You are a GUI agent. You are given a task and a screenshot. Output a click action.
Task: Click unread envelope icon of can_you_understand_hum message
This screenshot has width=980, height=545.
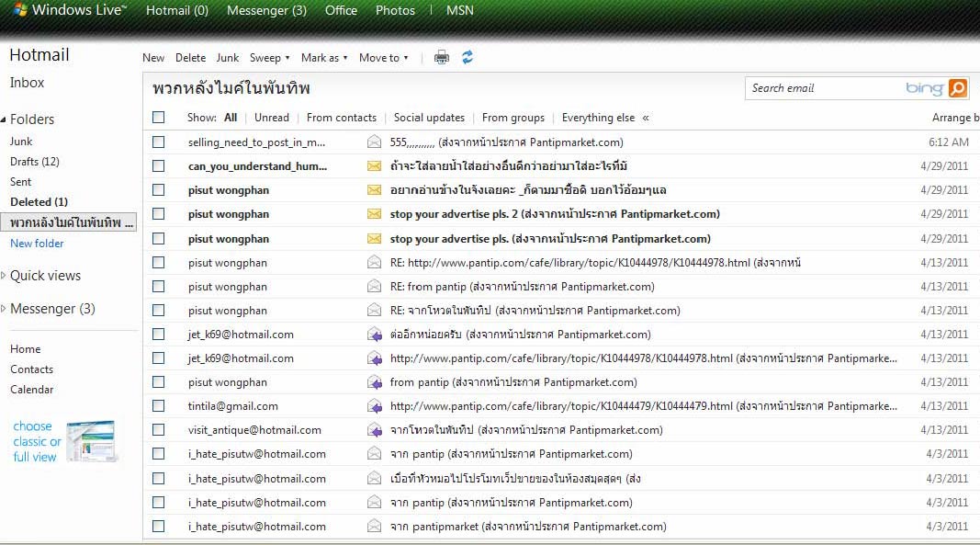pos(374,166)
